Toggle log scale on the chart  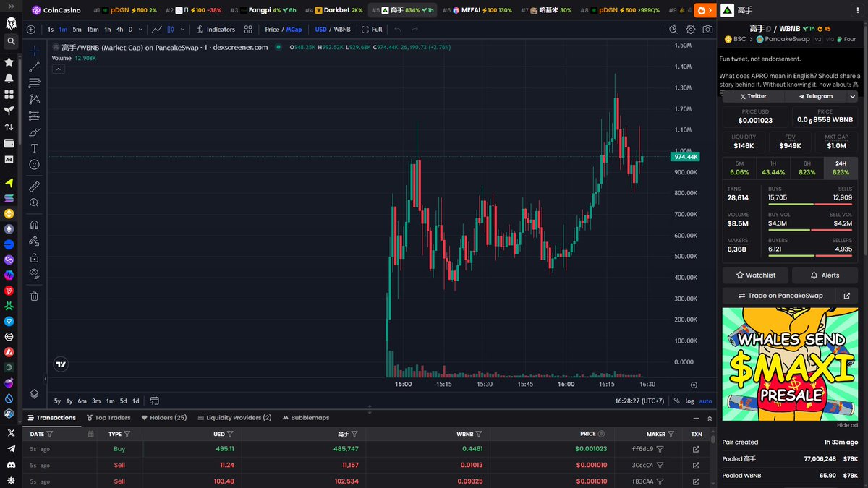pos(689,401)
